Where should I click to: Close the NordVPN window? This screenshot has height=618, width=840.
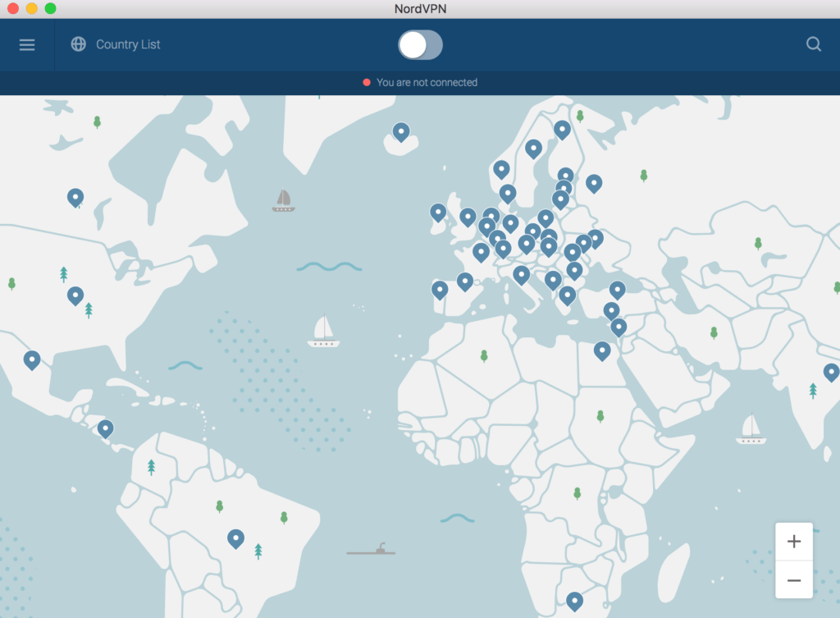click(x=13, y=8)
